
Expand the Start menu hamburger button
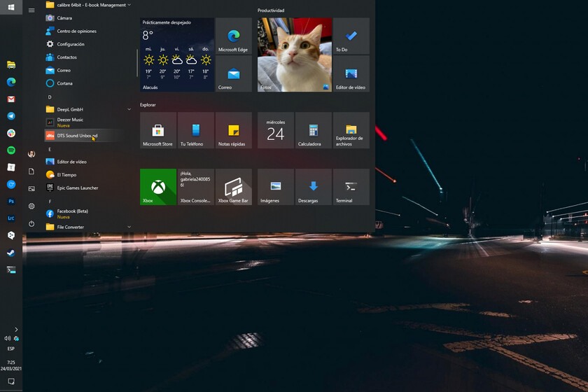click(31, 10)
